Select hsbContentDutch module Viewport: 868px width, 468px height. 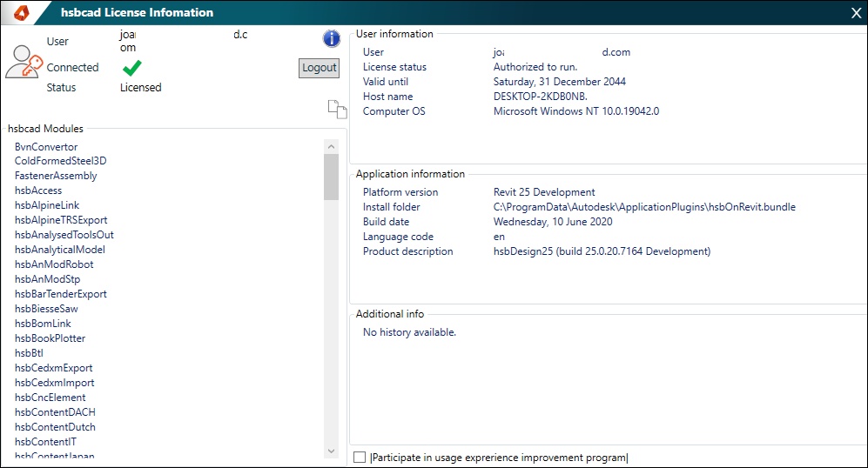pyautogui.click(x=56, y=427)
